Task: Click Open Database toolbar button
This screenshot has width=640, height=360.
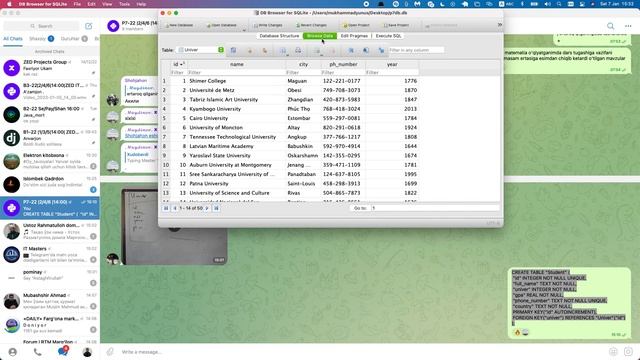Action: 222,25
